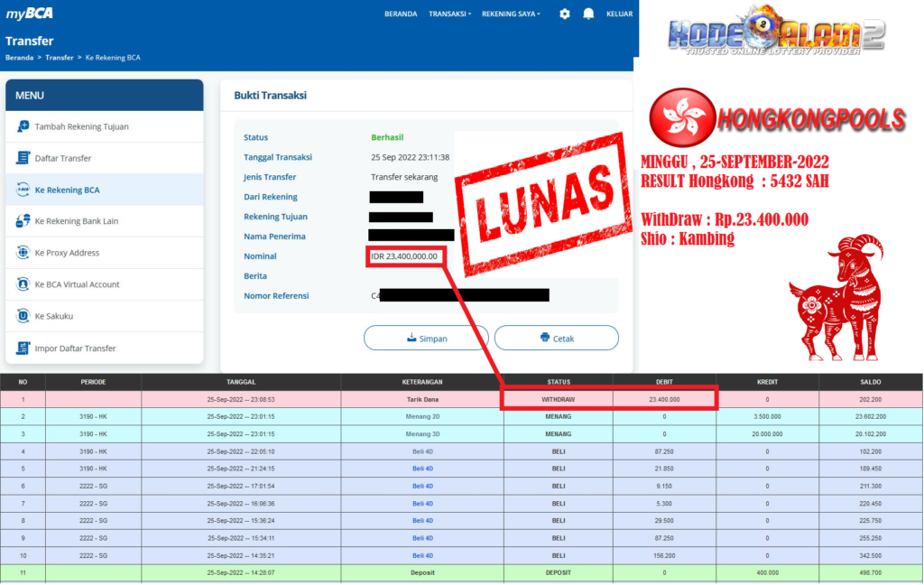Viewport: 924px width, 585px height.
Task: Click the Periode column header
Action: [93, 382]
